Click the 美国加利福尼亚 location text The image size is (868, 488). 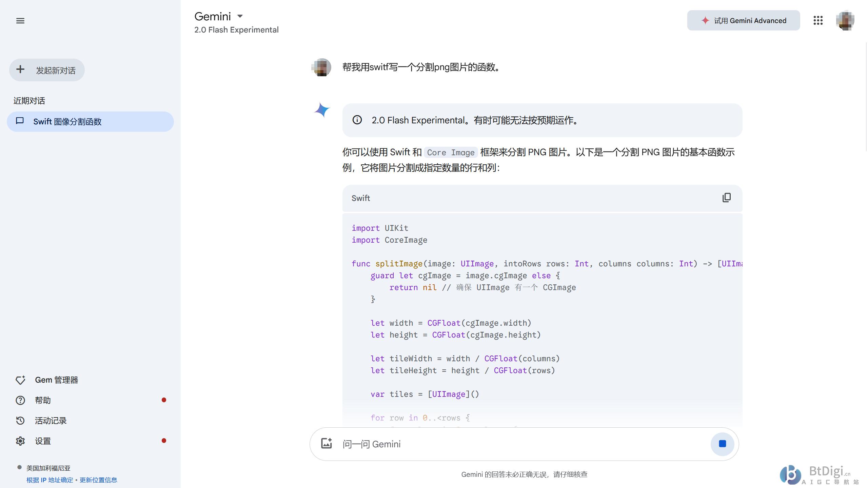[48, 468]
